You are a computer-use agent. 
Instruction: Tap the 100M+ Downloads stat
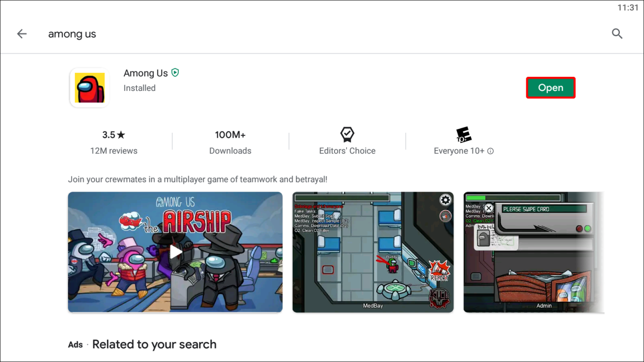coord(230,143)
